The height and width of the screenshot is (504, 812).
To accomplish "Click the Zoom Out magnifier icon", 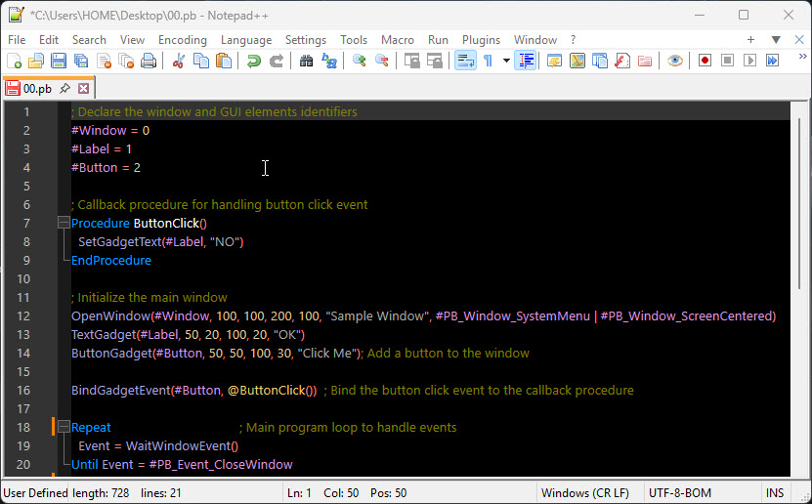I will pyautogui.click(x=382, y=62).
